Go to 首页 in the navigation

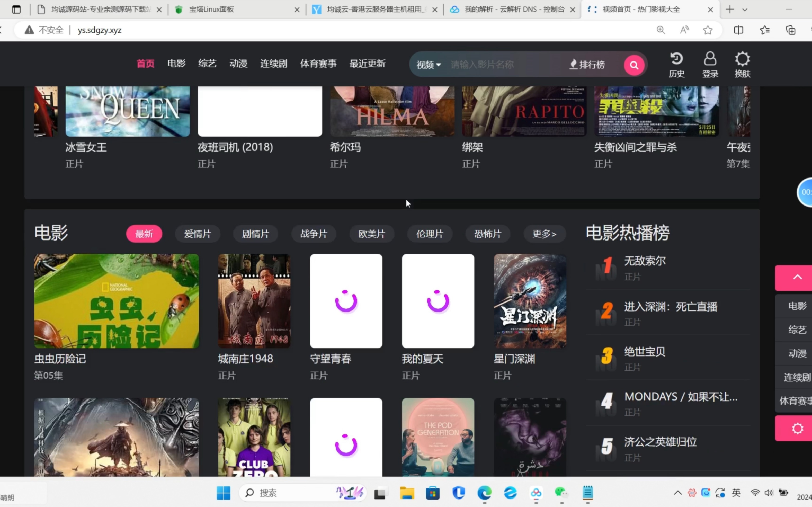pos(146,64)
